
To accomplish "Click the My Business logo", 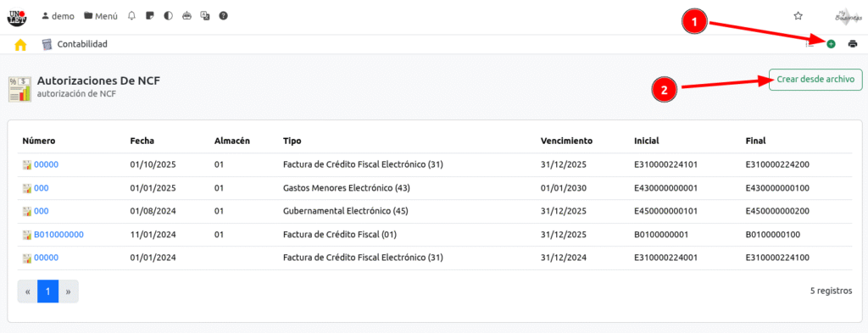I will click(x=845, y=17).
